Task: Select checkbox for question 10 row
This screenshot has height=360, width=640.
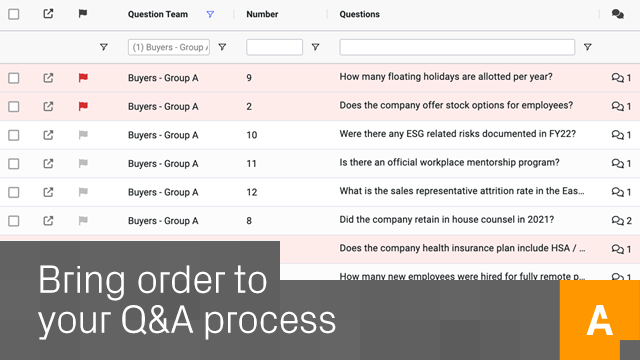Action: point(13,135)
